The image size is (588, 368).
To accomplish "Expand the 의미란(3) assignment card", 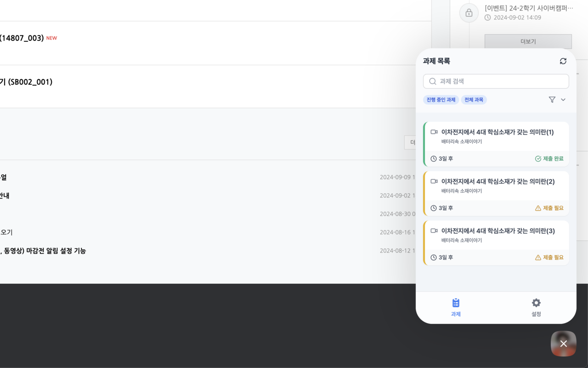I will click(x=496, y=242).
